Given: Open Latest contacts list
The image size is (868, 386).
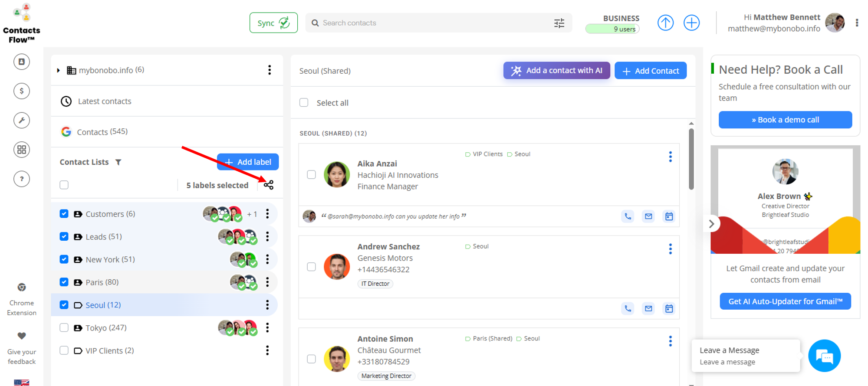Looking at the screenshot, I should pyautogui.click(x=104, y=101).
